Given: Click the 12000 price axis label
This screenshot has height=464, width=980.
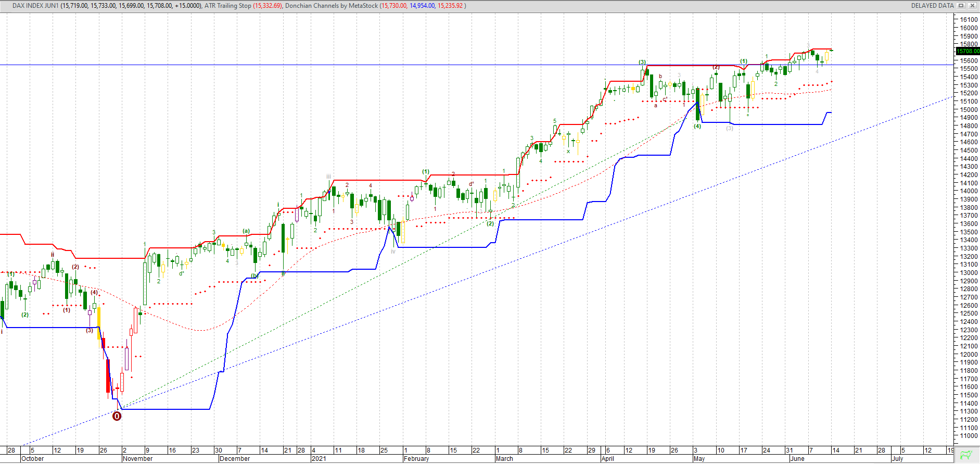Looking at the screenshot, I should click(969, 354).
